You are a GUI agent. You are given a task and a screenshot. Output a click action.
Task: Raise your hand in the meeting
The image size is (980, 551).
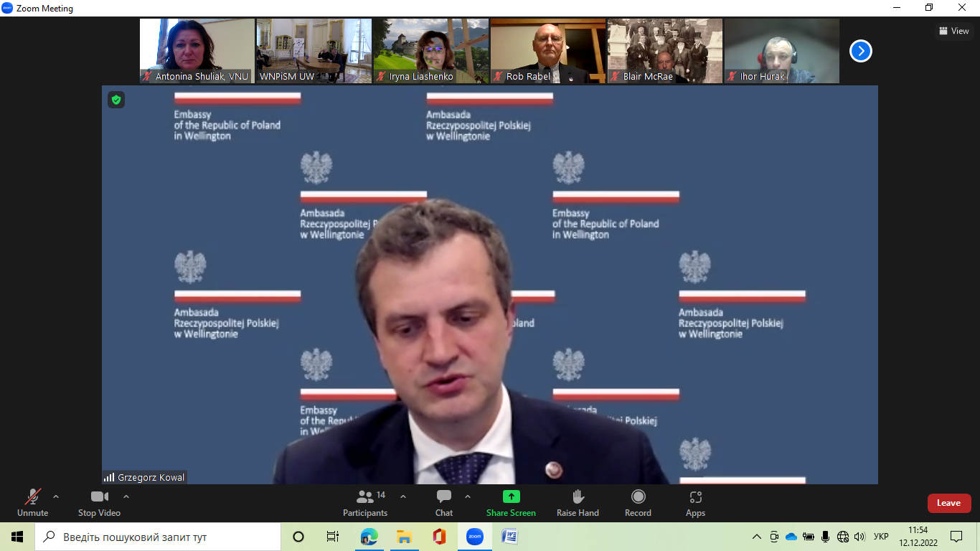(578, 502)
